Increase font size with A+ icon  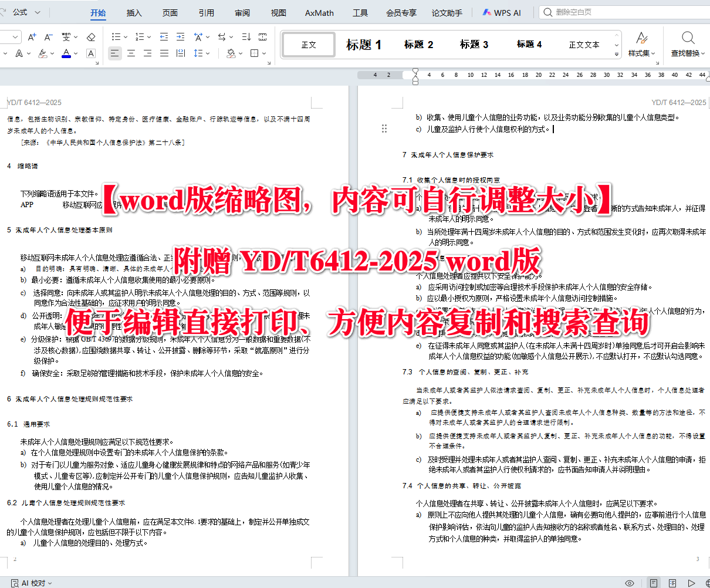coord(32,36)
